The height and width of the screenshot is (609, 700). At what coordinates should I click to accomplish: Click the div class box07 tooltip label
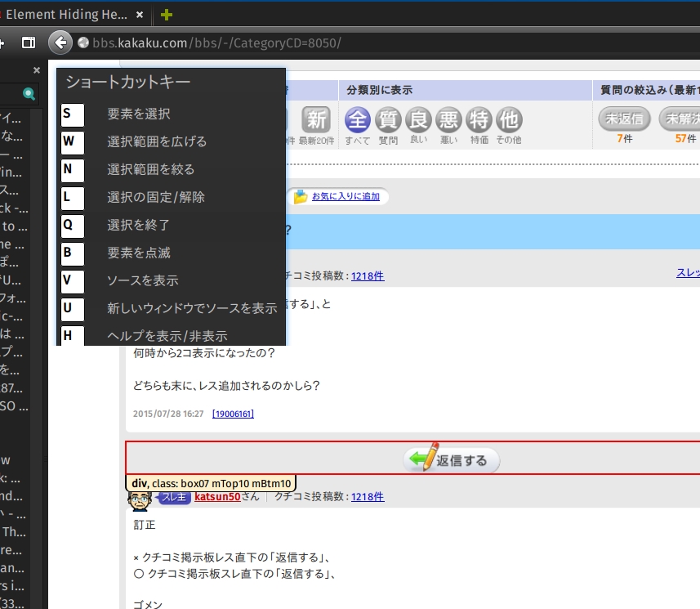pos(211,483)
